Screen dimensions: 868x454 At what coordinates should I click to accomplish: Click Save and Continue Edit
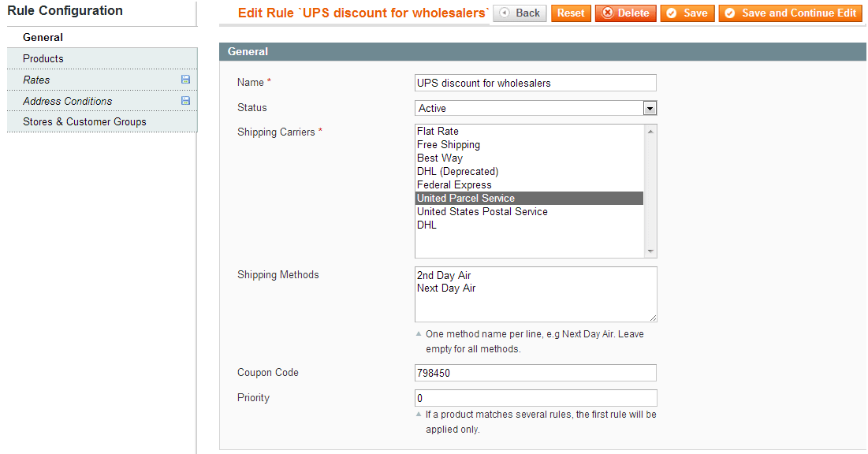point(790,13)
